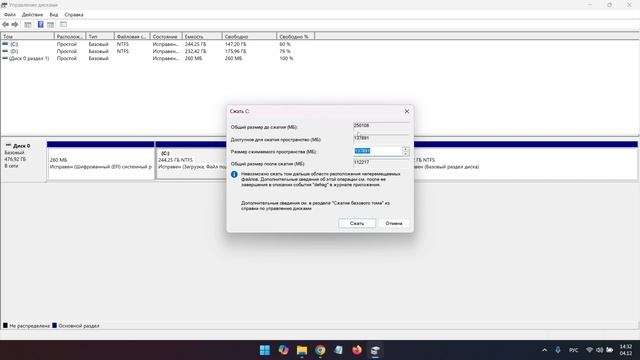Viewport: 640px width, 360px height.
Task: Open the Действие menu
Action: click(x=32, y=15)
